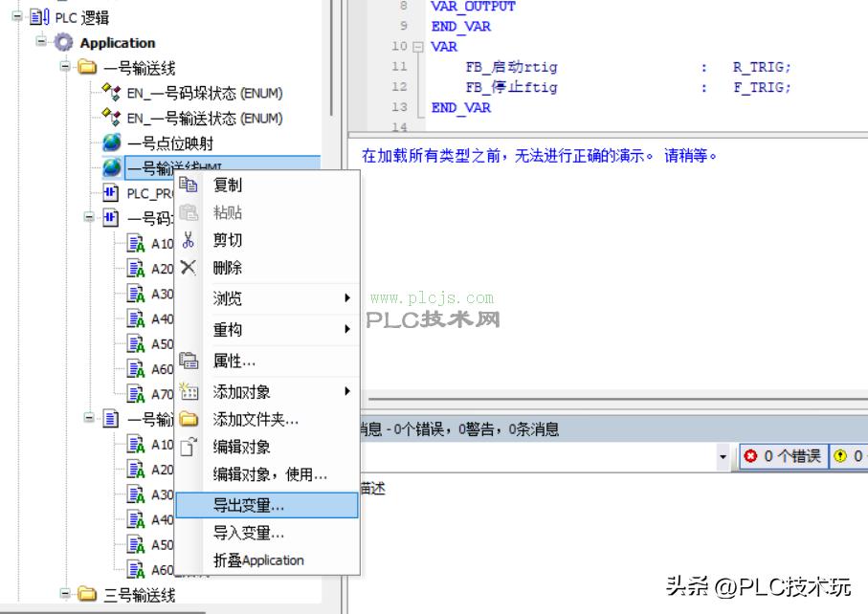Collapse the Application tree node
Image resolution: width=868 pixels, height=614 pixels.
[x=41, y=41]
